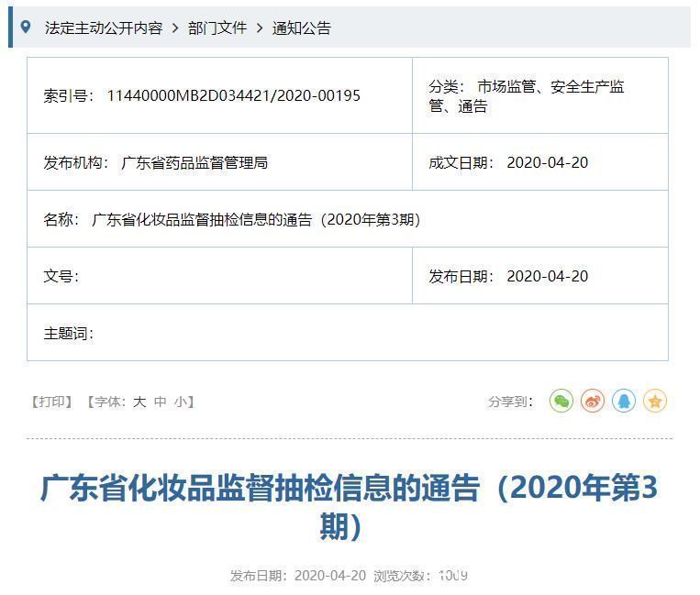Click the 索引号 label
Image resolution: width=700 pixels, height=595 pixels.
click(x=69, y=95)
